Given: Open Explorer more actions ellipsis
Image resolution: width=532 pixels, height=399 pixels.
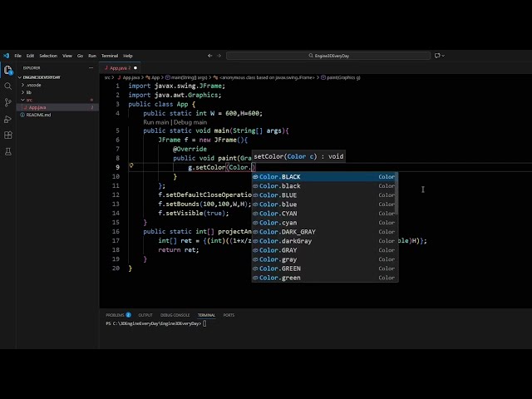Looking at the screenshot, I should (91, 68).
